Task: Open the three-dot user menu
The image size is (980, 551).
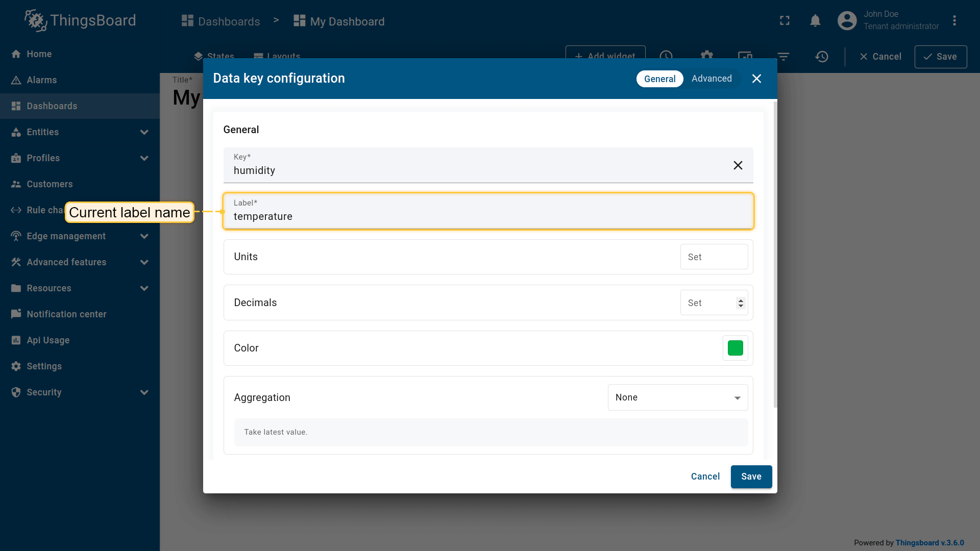Action: tap(954, 21)
